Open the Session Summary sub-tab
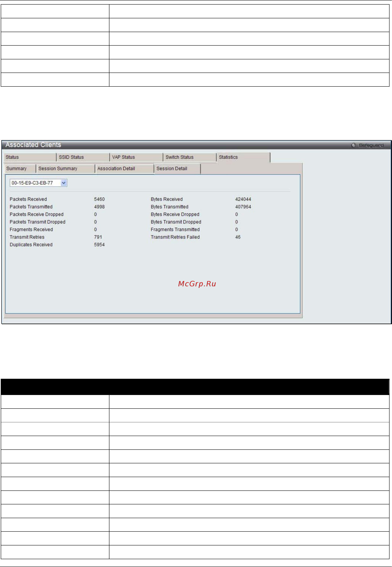 (x=65, y=169)
